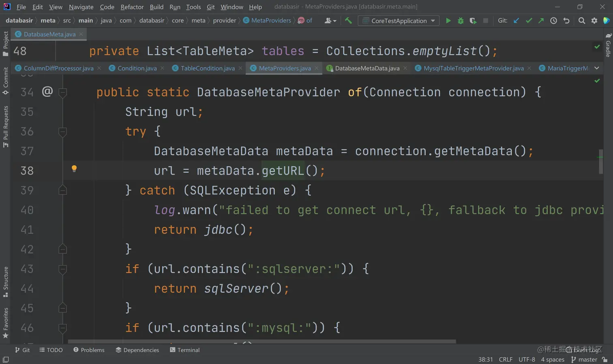
Task: Click the Stop square icon in the toolbar
Action: coord(485,21)
